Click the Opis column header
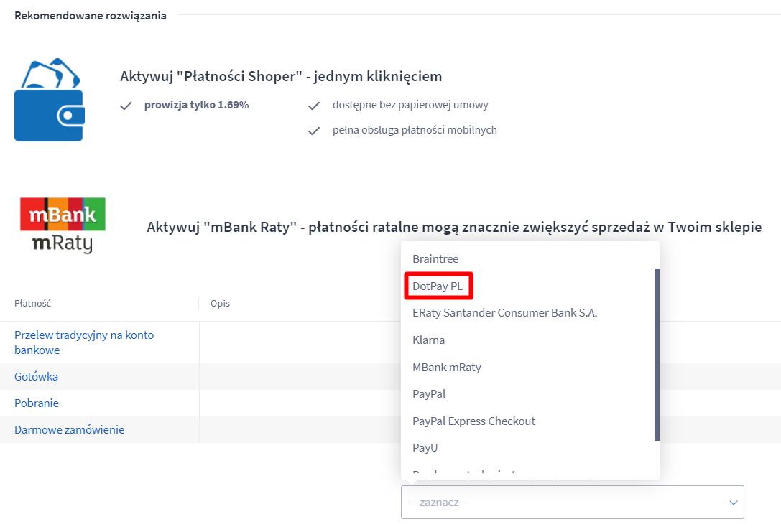The height and width of the screenshot is (532, 781). 220,304
